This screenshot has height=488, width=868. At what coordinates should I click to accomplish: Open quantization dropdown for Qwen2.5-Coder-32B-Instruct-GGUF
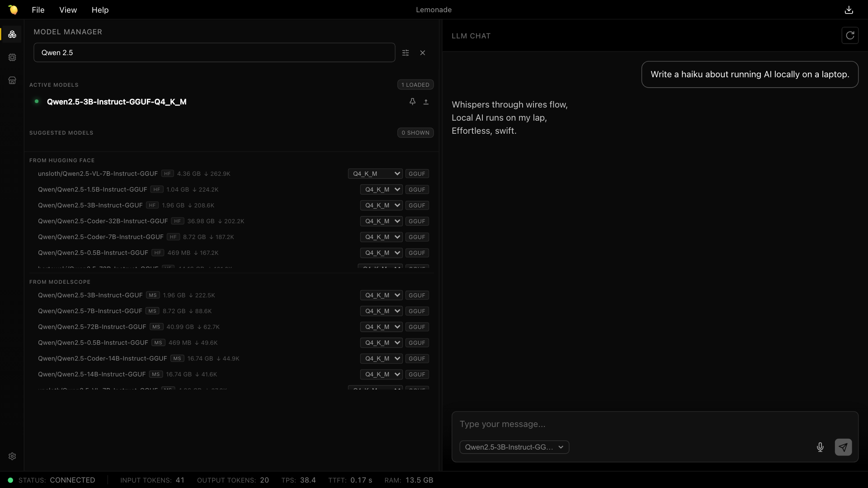click(x=381, y=221)
